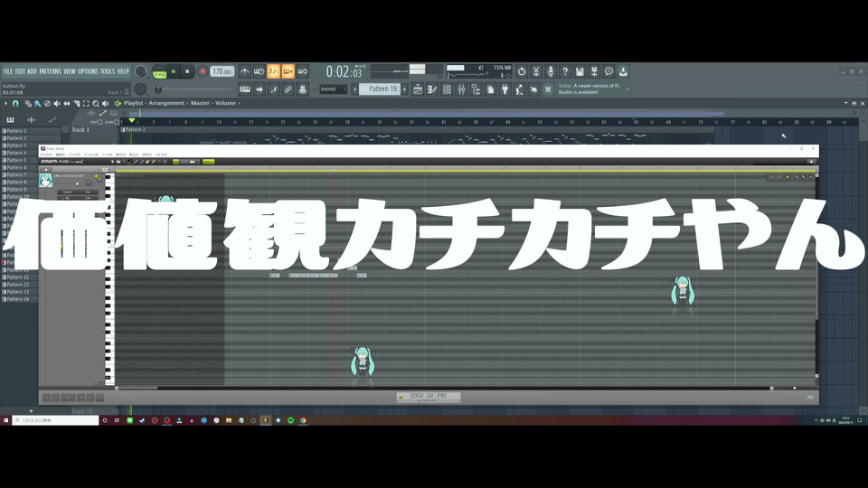Click the save floppy disk icon
The image size is (868, 488).
click(x=580, y=71)
